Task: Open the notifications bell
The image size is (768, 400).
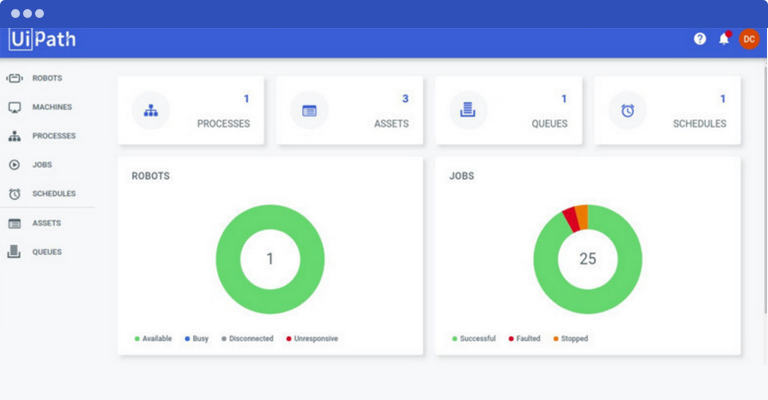Action: (724, 39)
